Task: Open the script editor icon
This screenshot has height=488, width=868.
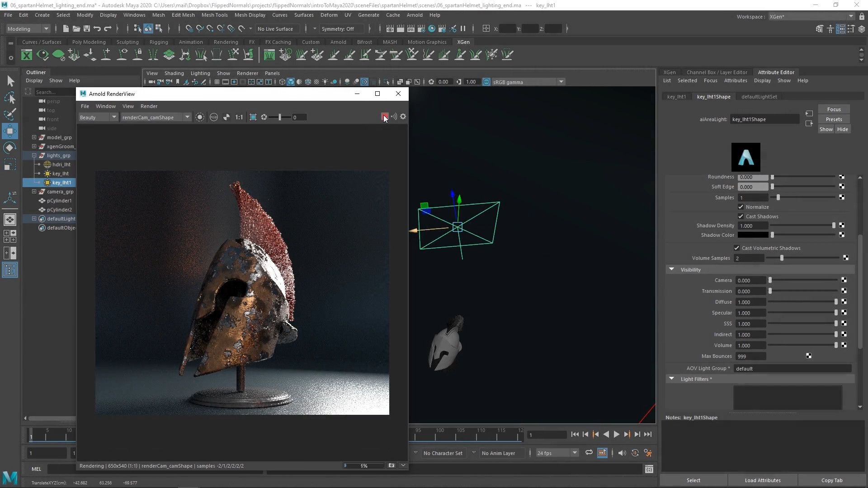Action: [x=649, y=469]
